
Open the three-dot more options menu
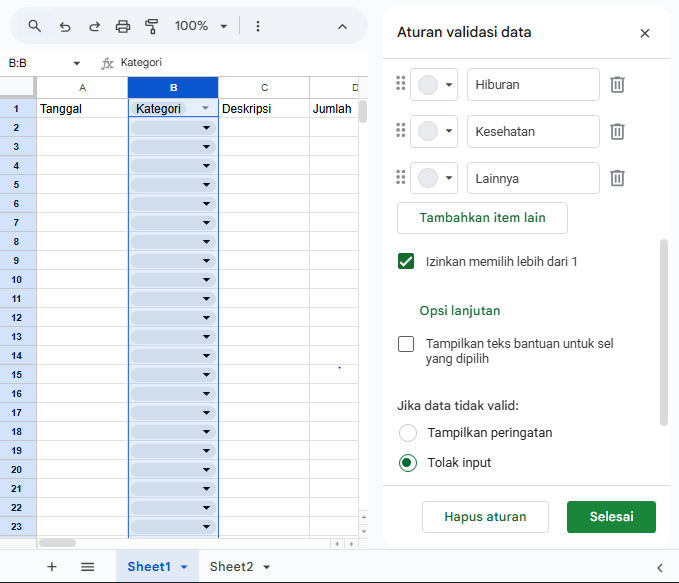(x=258, y=26)
